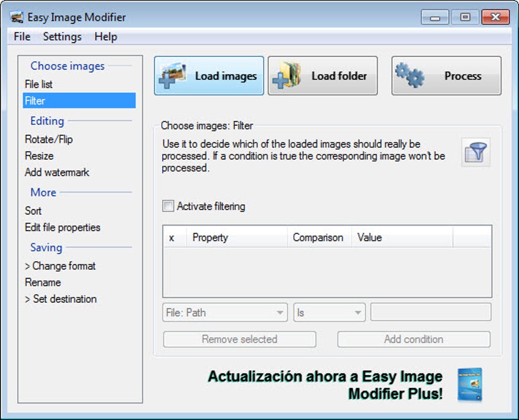The image size is (519, 420).
Task: Open the File menu
Action: (22, 37)
